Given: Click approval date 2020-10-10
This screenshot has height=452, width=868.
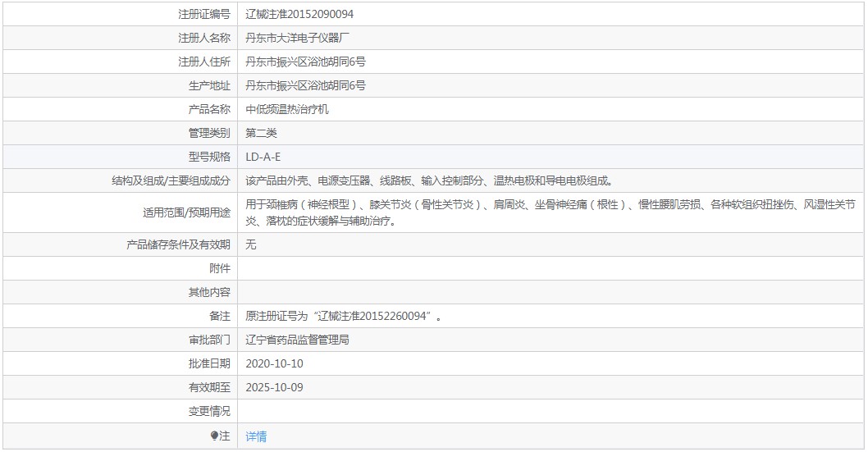Looking at the screenshot, I should [x=275, y=363].
